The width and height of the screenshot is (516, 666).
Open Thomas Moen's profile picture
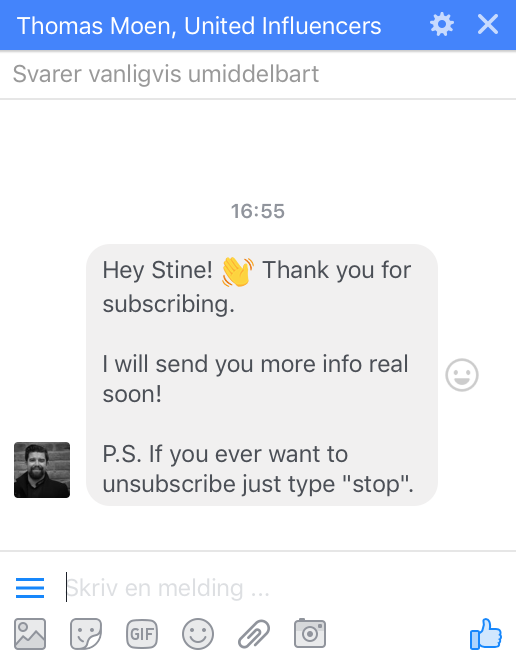[42, 470]
